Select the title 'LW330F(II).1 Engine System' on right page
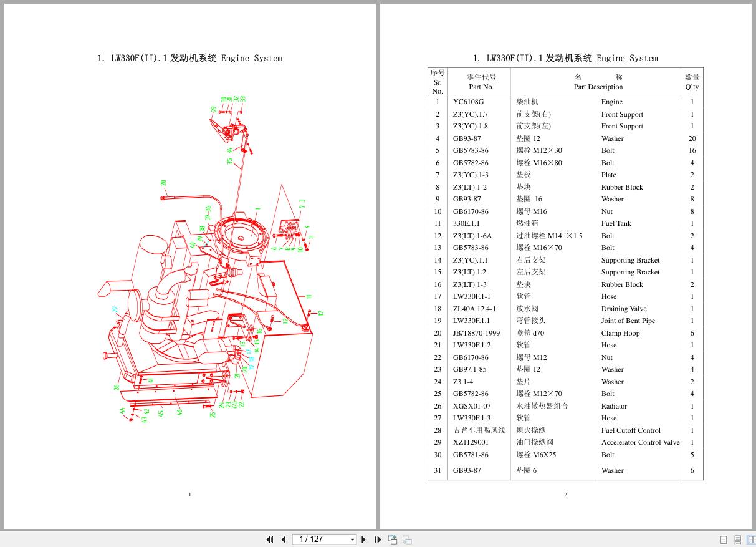The width and height of the screenshot is (756, 547). click(565, 58)
